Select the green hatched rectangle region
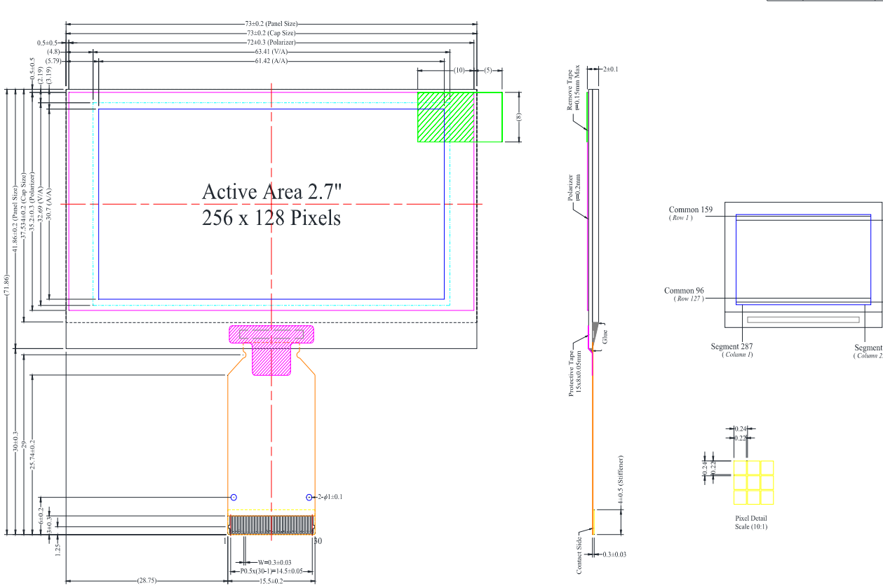The width and height of the screenshot is (883, 588). coord(445,117)
